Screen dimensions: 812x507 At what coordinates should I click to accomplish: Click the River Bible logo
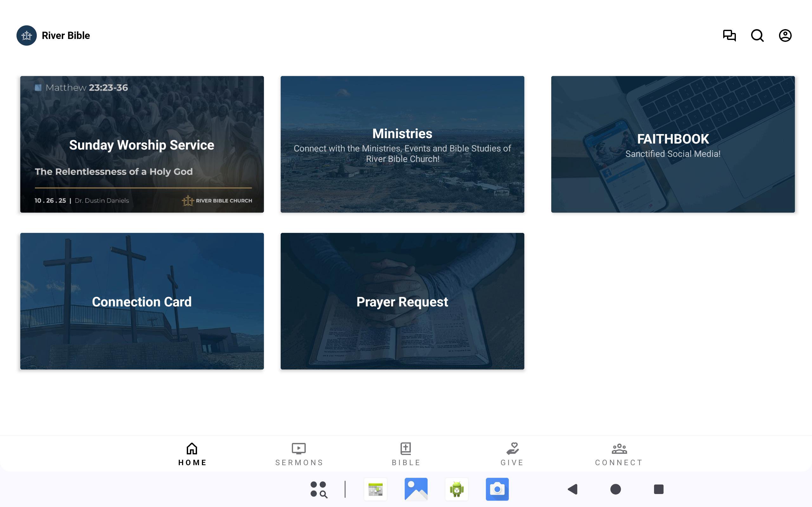pos(27,35)
